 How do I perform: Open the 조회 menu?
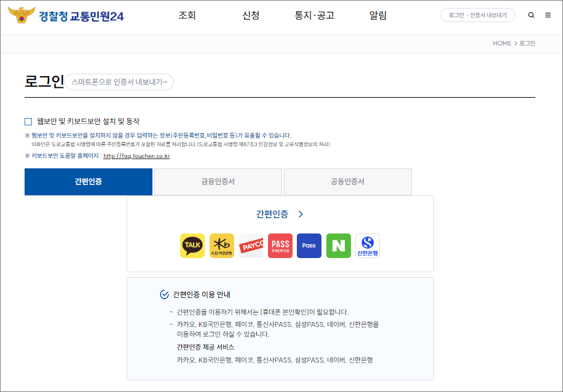(186, 15)
